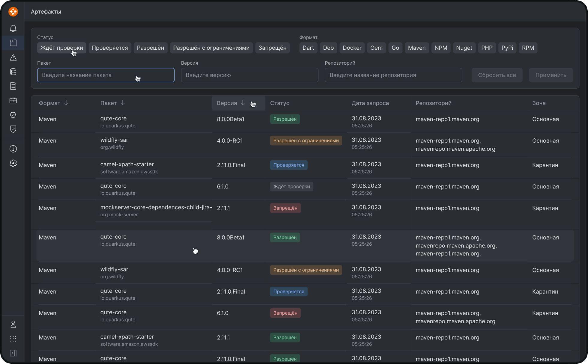Toggle the Maven format filter
Image resolution: width=588 pixels, height=364 pixels.
point(417,48)
